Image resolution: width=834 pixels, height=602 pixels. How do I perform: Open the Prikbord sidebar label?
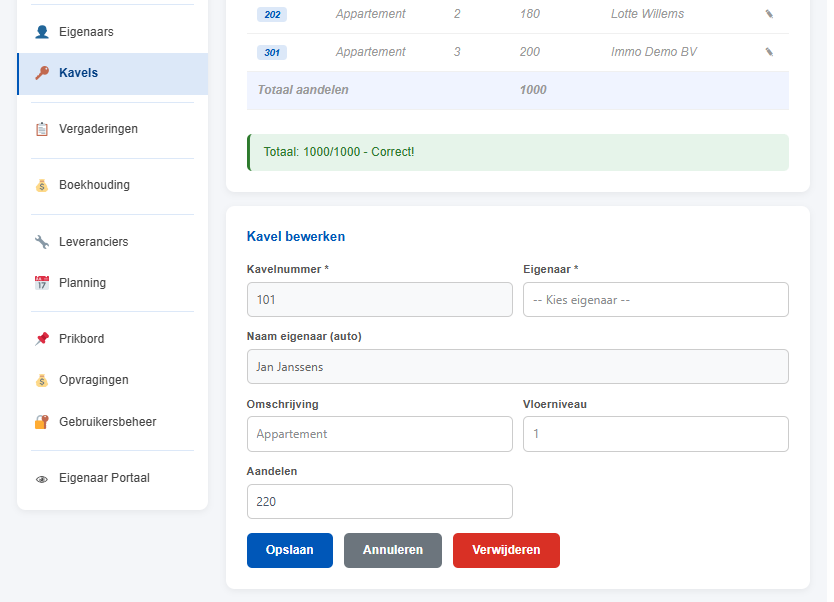[x=81, y=339]
